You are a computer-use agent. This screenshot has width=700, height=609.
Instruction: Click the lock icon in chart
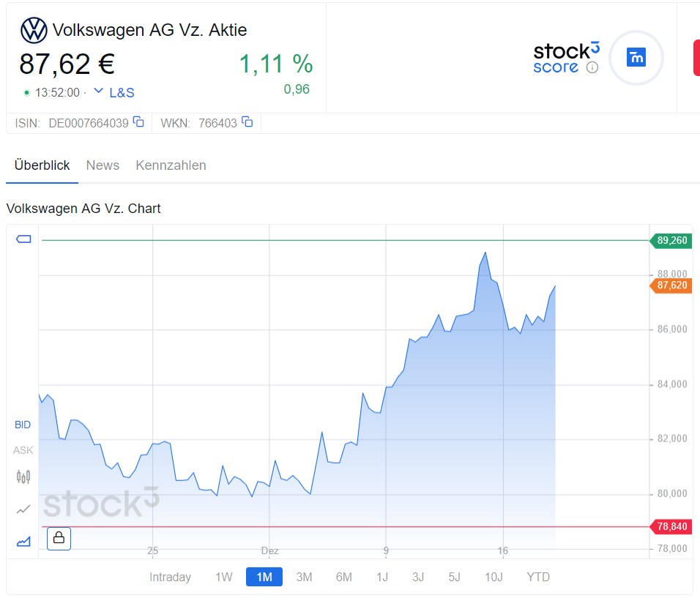[59, 538]
